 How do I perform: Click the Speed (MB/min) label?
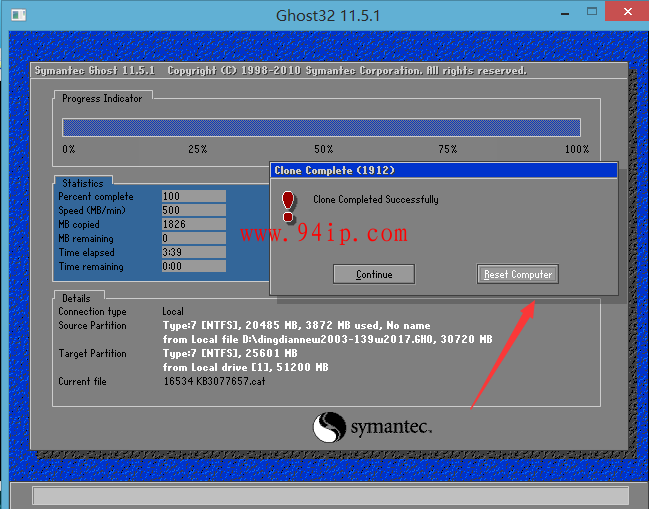pos(92,211)
